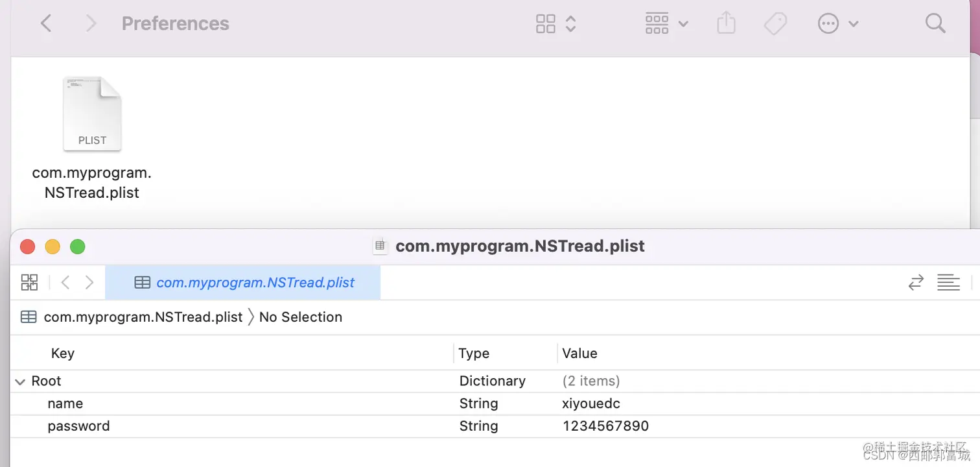Image resolution: width=980 pixels, height=467 pixels.
Task: Open the group-by options dropdown
Action: click(x=666, y=24)
